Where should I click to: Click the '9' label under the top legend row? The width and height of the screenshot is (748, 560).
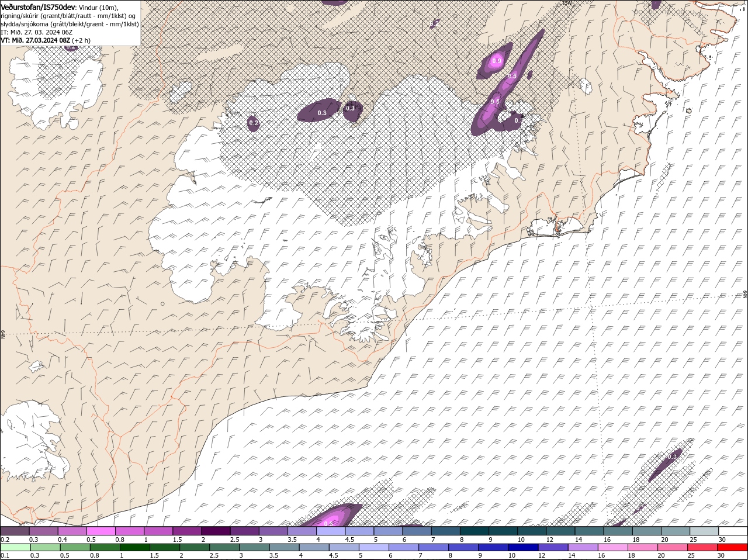(x=490, y=540)
